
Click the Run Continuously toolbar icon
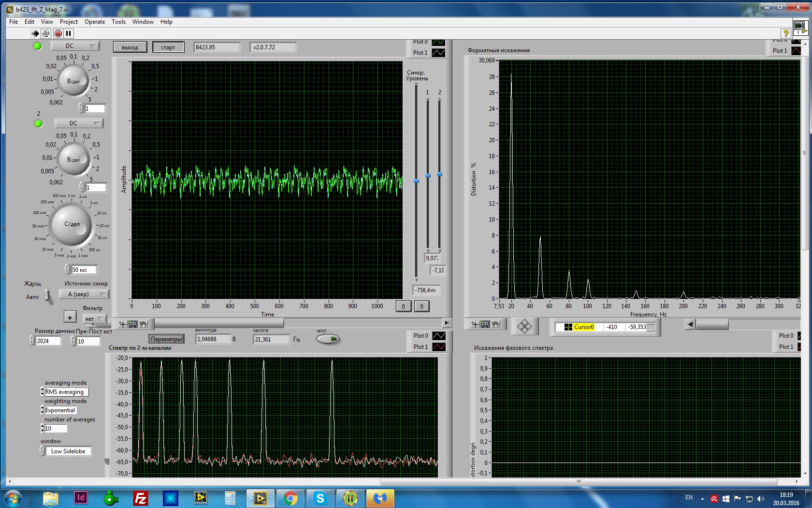click(46, 33)
